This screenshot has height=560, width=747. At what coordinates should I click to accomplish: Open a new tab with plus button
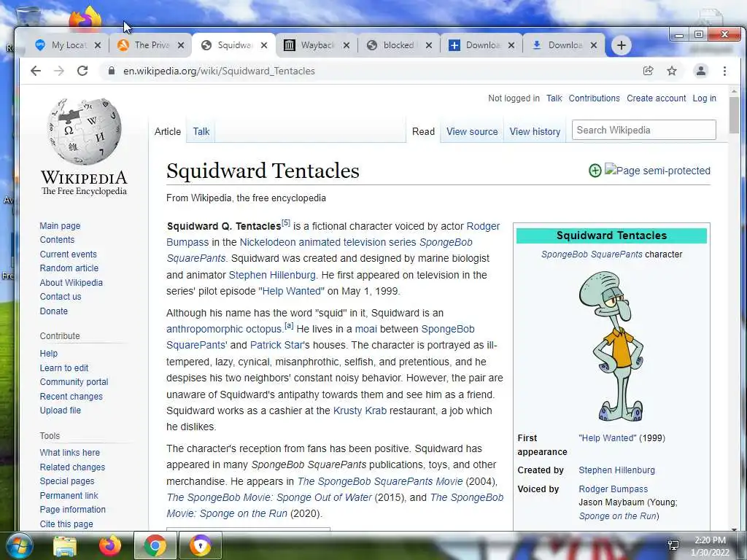click(622, 45)
